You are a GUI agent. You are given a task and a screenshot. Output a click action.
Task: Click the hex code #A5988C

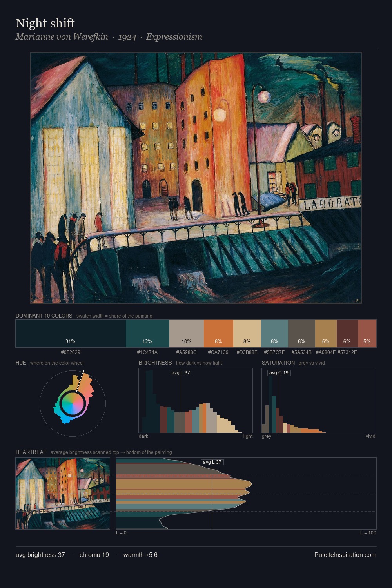point(187,352)
